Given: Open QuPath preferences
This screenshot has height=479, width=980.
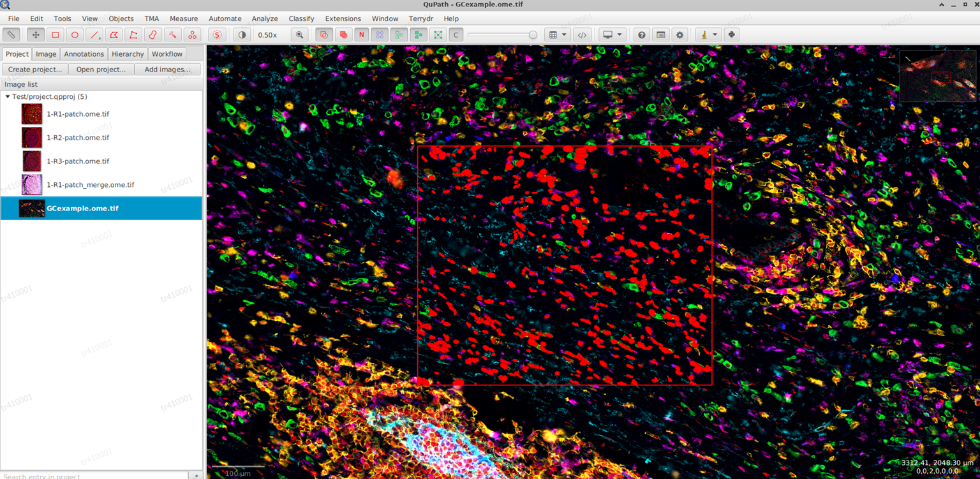Looking at the screenshot, I should 679,34.
